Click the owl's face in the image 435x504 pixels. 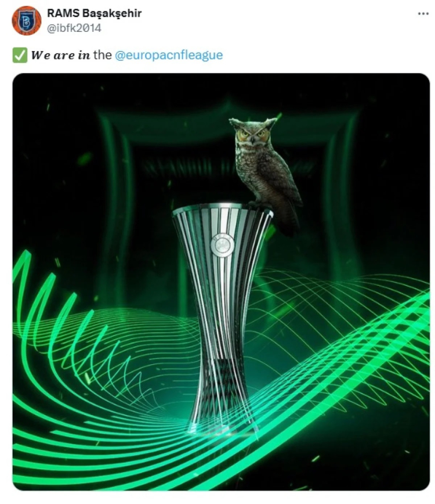coord(253,134)
